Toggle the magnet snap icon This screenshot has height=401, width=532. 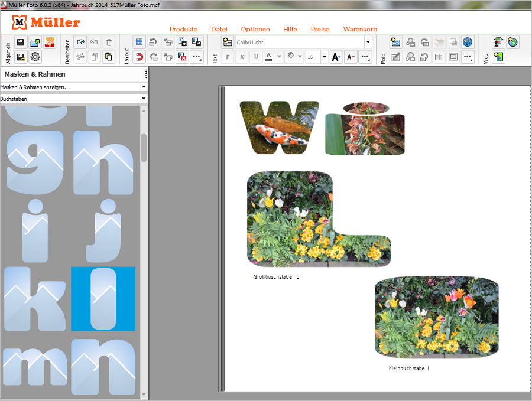[x=139, y=57]
